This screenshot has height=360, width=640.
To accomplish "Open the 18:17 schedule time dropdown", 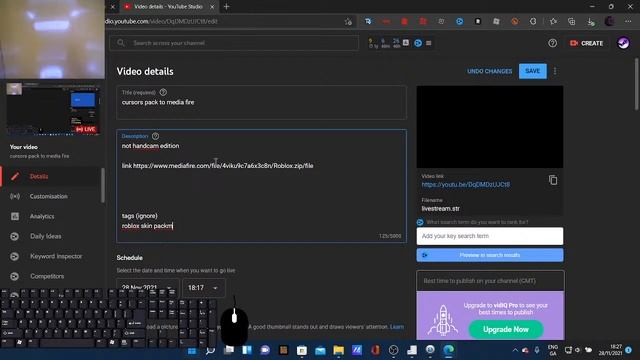I will coord(203,288).
